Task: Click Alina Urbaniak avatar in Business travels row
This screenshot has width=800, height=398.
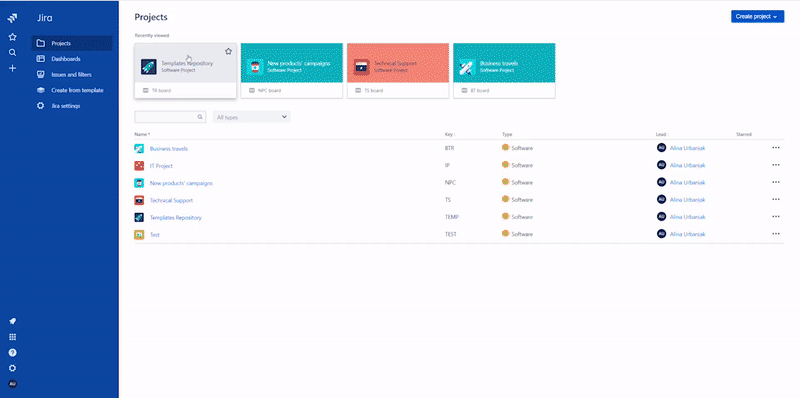Action: pyautogui.click(x=661, y=148)
